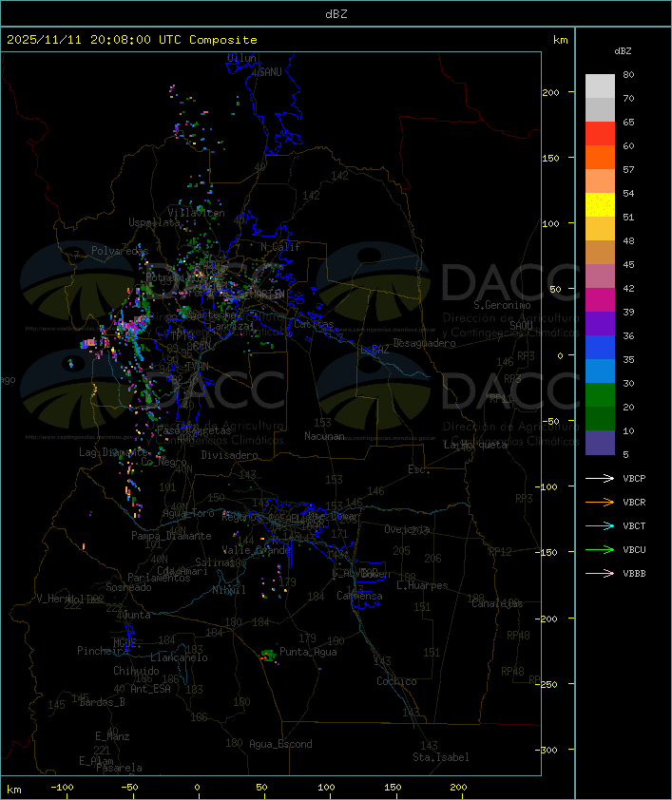Click the radar echo cluster beside Punta_Agua

pyautogui.click(x=268, y=656)
